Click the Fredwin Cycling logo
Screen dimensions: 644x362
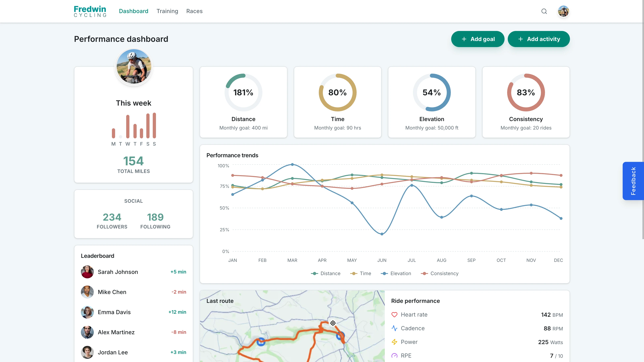[90, 11]
